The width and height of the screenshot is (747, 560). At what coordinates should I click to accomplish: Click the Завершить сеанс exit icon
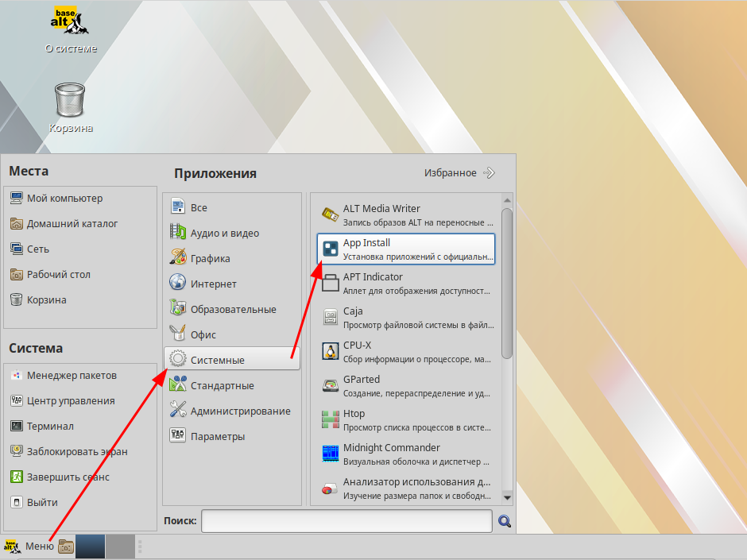coord(17,477)
